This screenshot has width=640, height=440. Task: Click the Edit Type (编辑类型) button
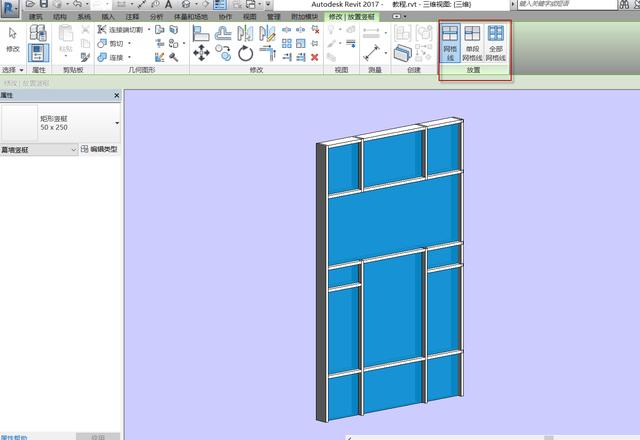pos(99,149)
